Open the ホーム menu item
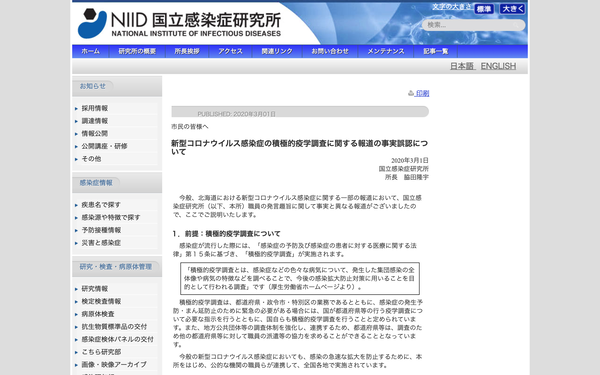Viewport: 600px width, 375px height. [x=91, y=51]
